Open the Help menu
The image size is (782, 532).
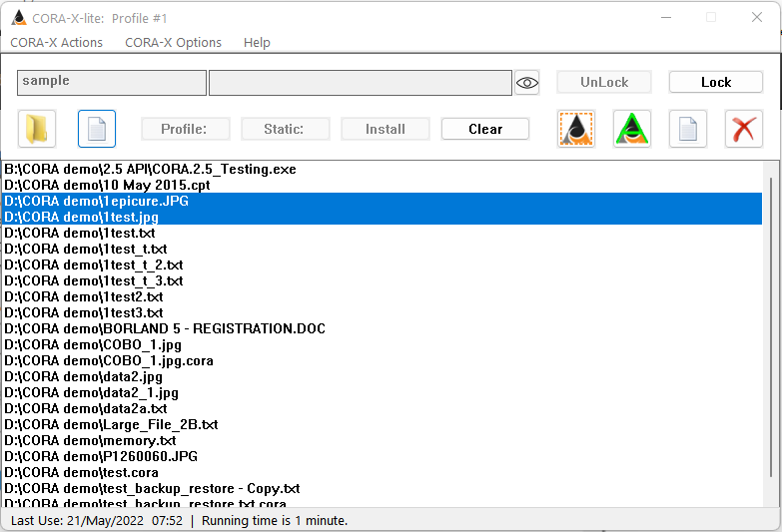click(x=257, y=43)
